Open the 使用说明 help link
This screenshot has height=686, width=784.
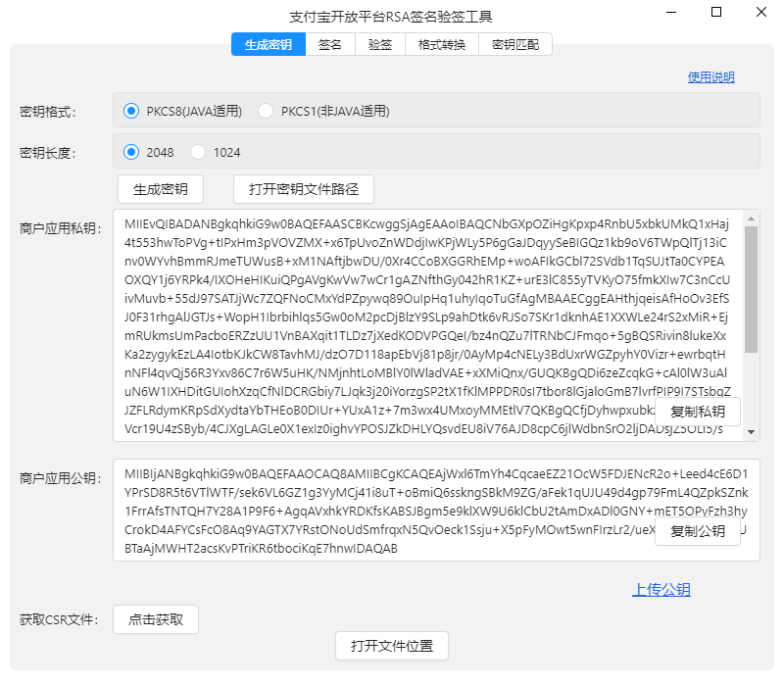(711, 77)
